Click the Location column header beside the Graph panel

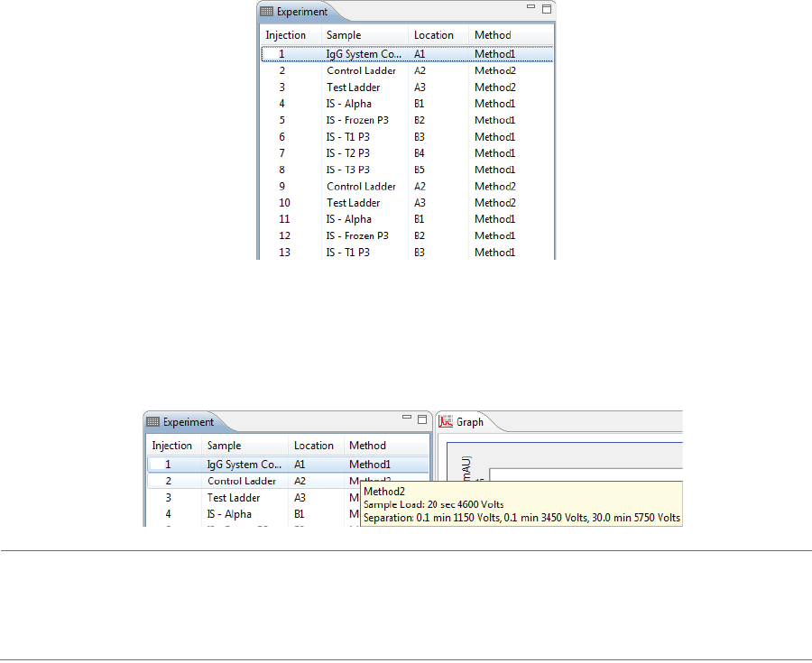point(316,446)
